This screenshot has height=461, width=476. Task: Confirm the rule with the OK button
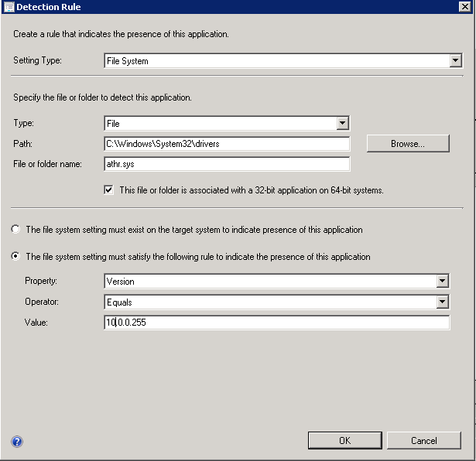[x=344, y=440]
